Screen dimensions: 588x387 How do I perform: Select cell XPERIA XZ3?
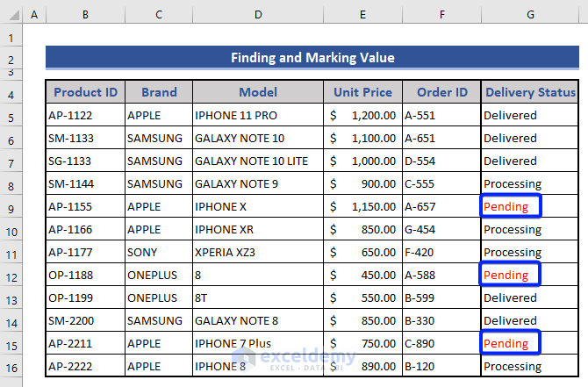click(x=258, y=252)
